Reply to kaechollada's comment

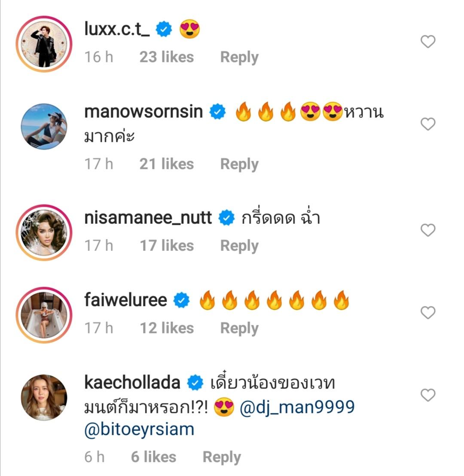pos(221,457)
